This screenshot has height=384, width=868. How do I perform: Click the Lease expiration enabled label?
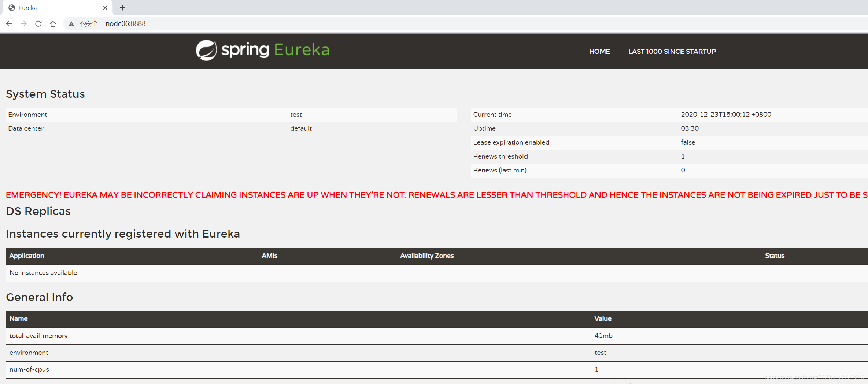[511, 142]
